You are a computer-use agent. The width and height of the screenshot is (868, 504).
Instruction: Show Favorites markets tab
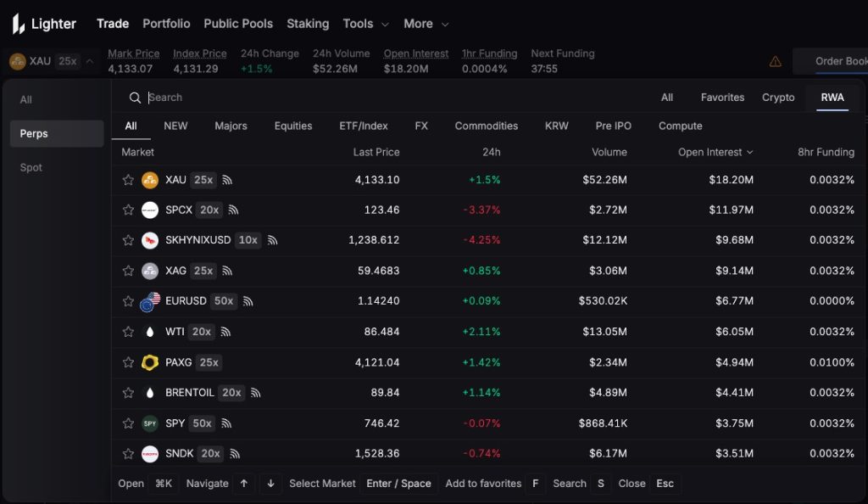[x=722, y=98]
